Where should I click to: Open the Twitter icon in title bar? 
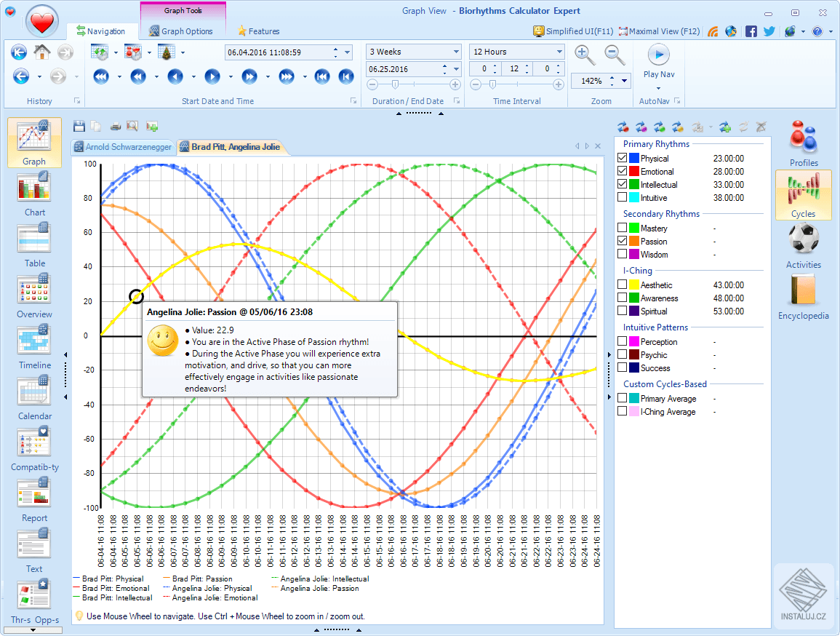(769, 31)
